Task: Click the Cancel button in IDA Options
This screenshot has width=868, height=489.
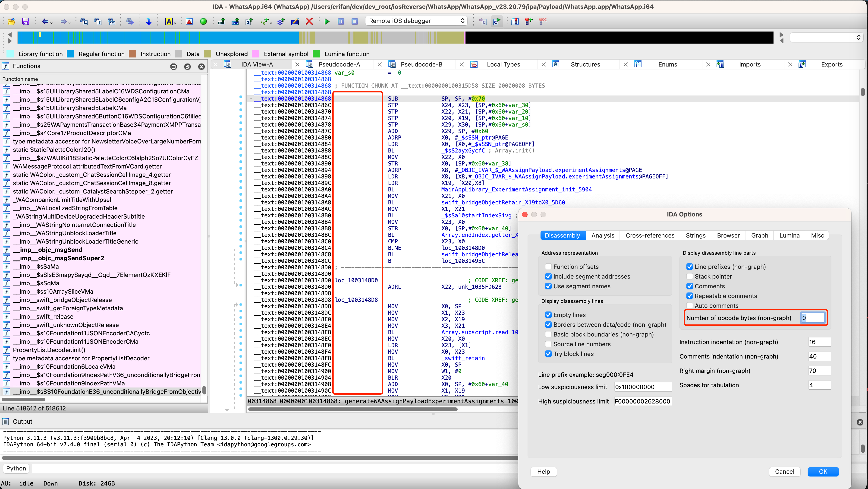Action: [785, 471]
